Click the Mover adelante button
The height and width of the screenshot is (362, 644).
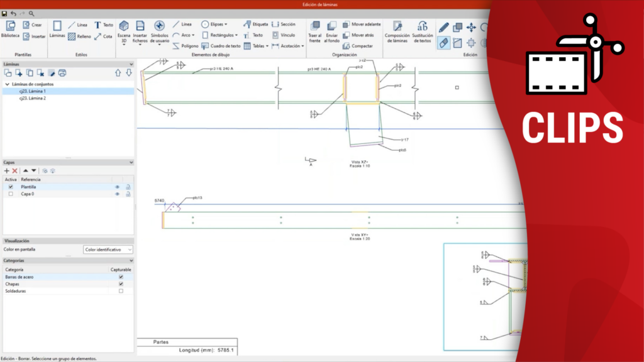362,25
